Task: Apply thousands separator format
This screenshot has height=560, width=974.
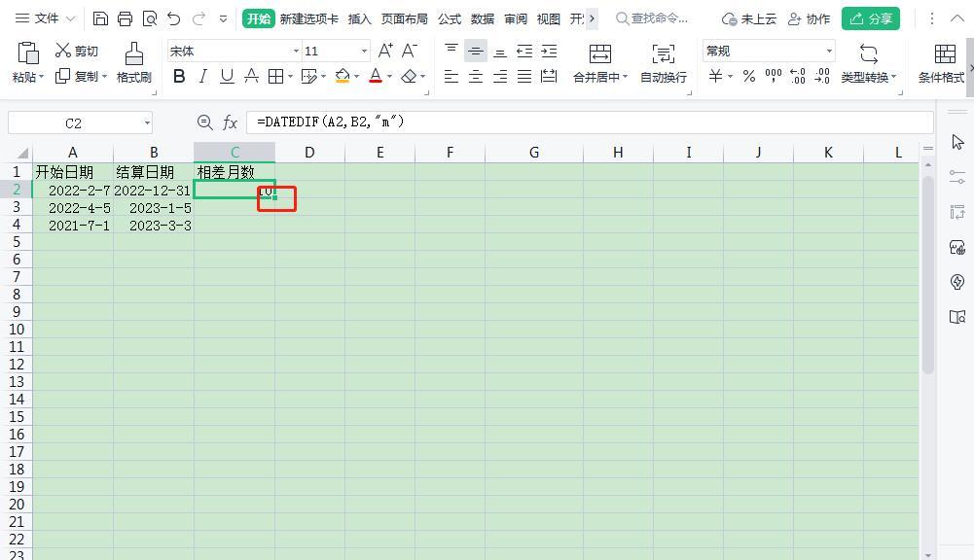Action: coord(774,77)
